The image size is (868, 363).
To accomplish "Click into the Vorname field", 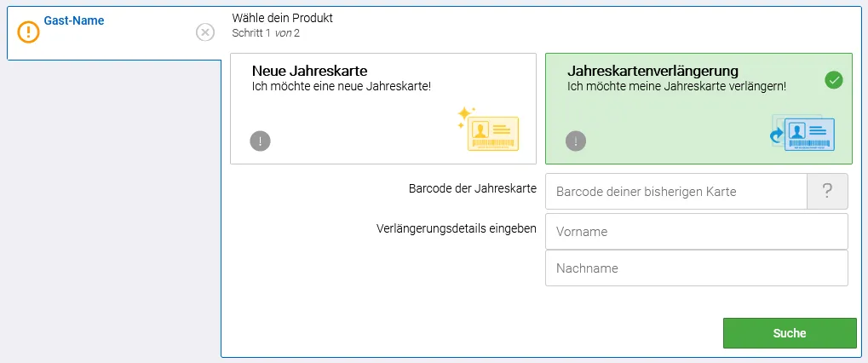I will pos(696,231).
